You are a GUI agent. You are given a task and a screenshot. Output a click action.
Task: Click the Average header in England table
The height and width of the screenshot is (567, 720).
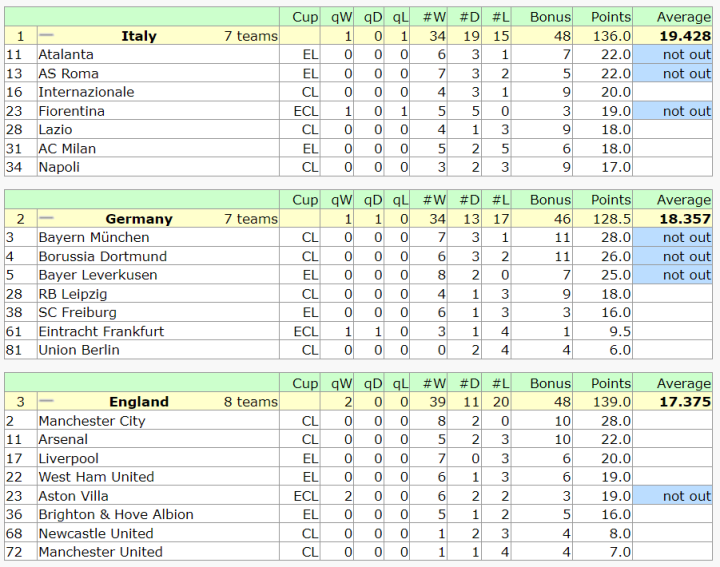[684, 383]
